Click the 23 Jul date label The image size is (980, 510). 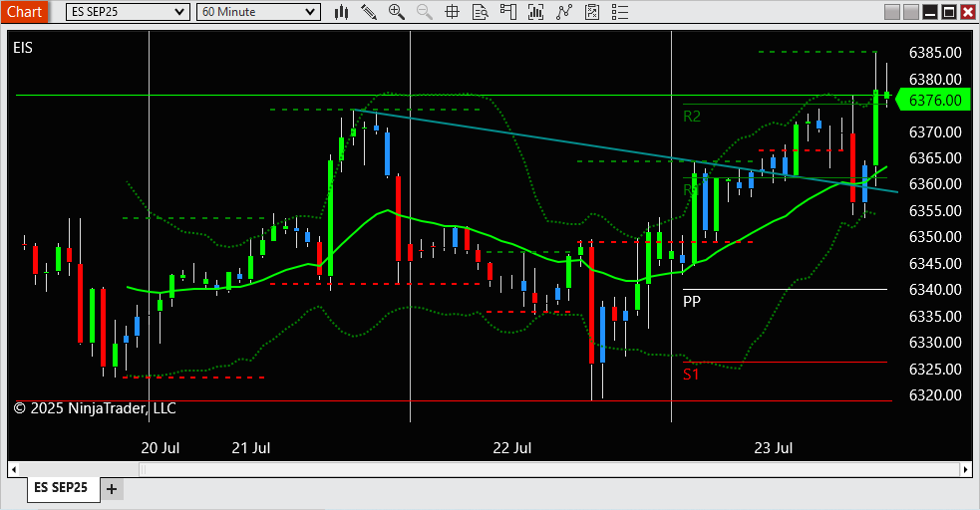773,447
